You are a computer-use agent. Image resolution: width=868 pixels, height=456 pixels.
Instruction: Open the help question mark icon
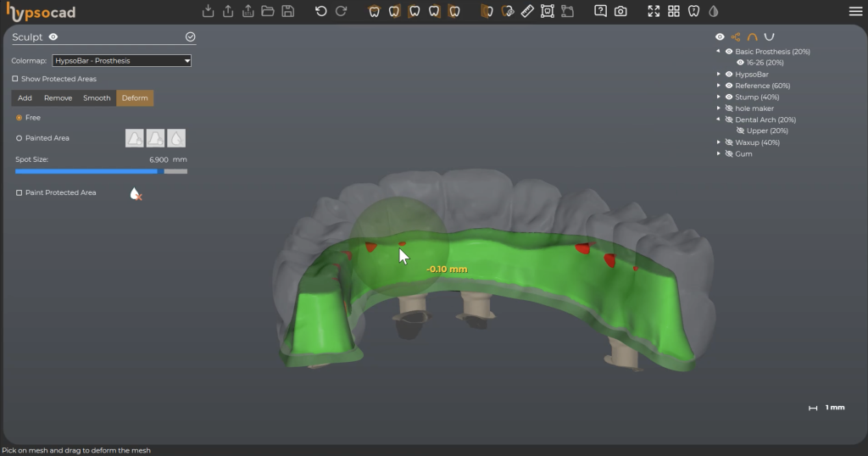click(x=600, y=11)
